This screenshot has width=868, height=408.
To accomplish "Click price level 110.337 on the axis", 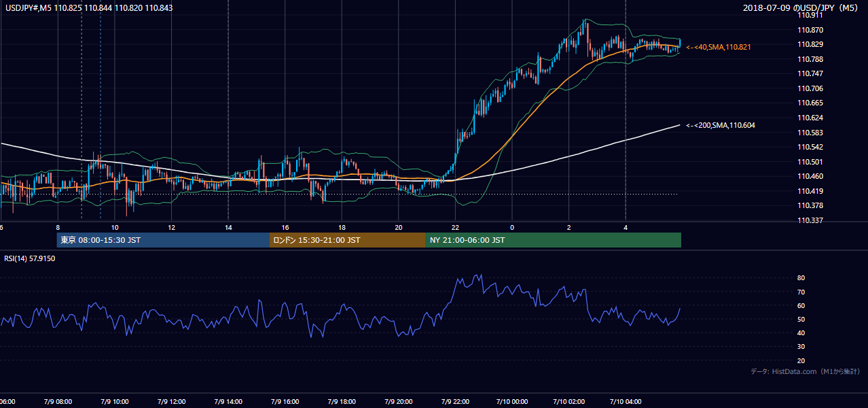I will [810, 220].
